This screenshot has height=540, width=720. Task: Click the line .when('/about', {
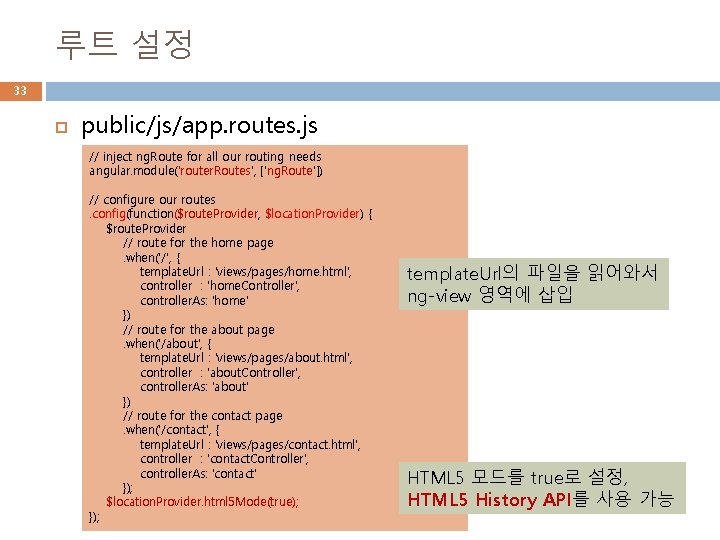point(168,343)
